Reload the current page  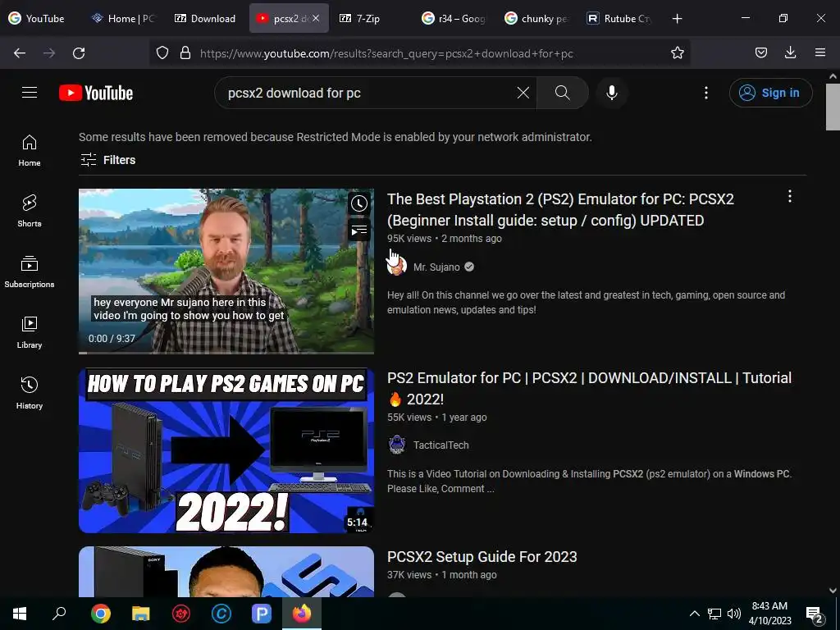79,53
